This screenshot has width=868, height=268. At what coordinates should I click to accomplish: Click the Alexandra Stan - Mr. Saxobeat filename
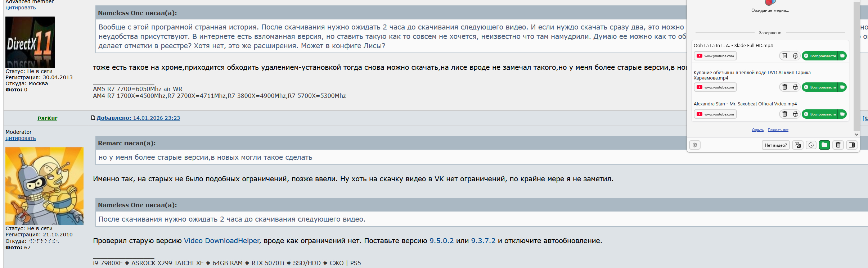[x=745, y=104]
